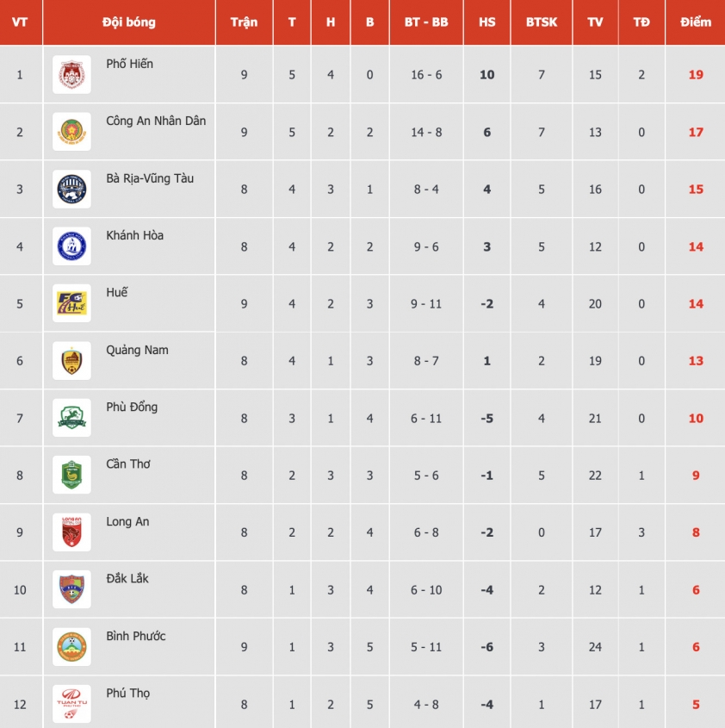The width and height of the screenshot is (725, 728).
Task: Click the Long An red crest
Action: click(71, 532)
